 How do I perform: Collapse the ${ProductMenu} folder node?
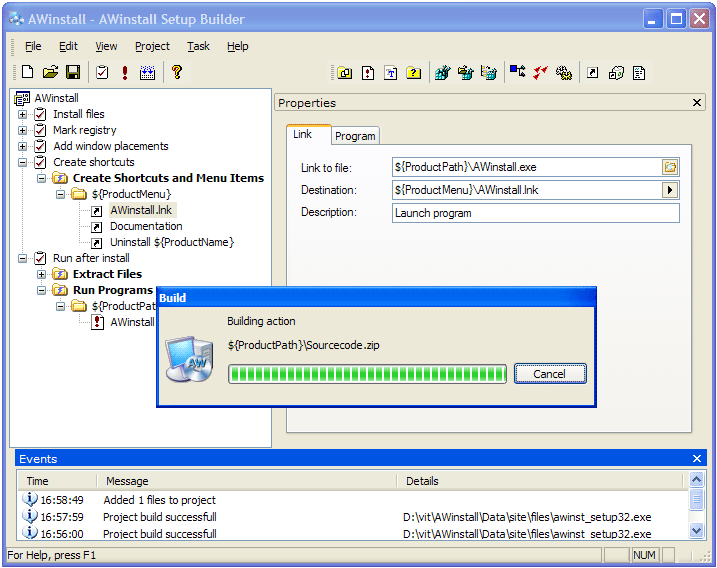(60, 194)
